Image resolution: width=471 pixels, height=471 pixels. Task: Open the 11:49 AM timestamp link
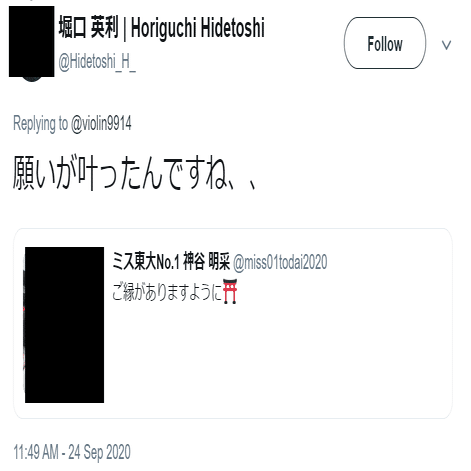tap(36, 452)
